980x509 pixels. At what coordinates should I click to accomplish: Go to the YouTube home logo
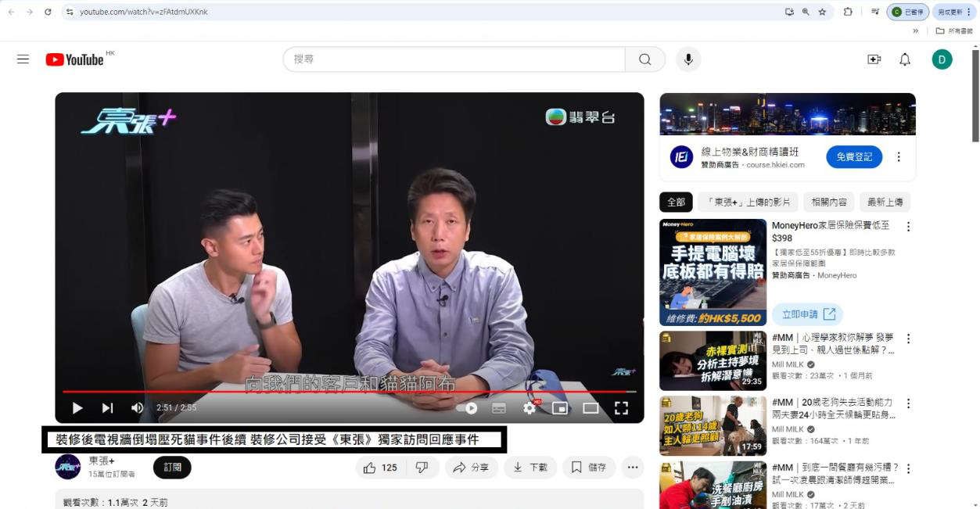point(75,59)
